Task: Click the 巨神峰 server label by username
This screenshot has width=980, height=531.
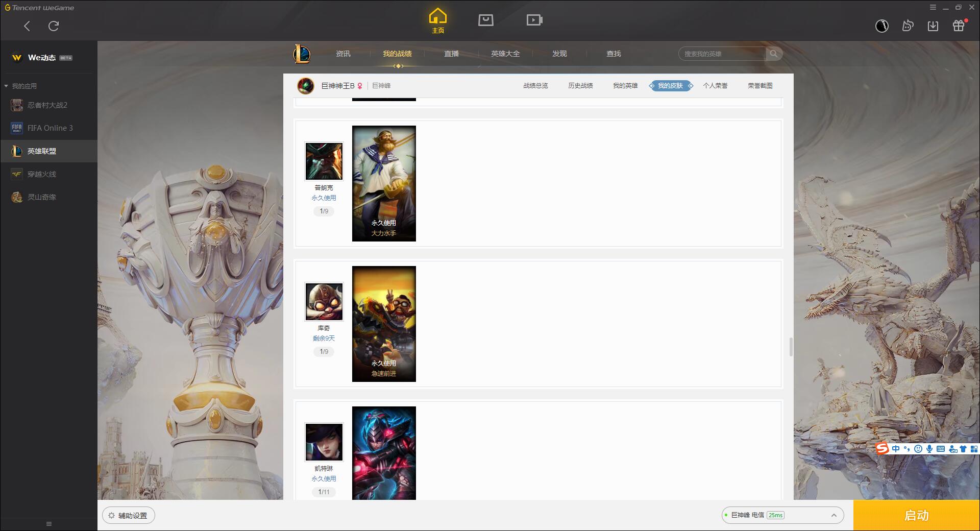Action: [x=381, y=86]
